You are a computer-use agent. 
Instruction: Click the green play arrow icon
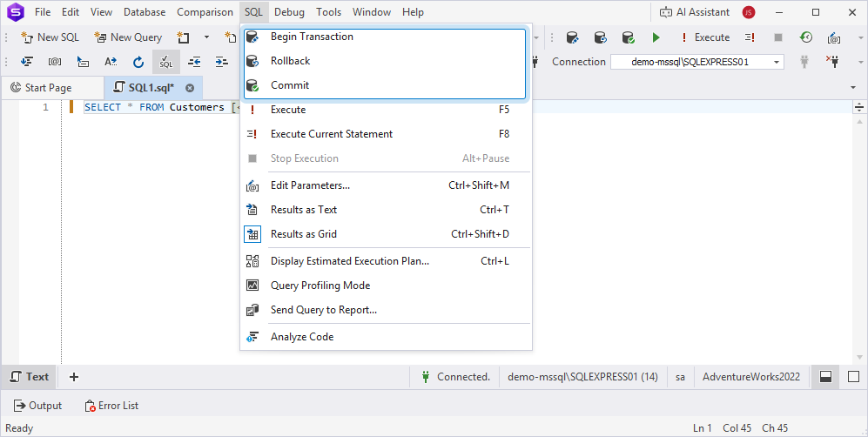(656, 37)
